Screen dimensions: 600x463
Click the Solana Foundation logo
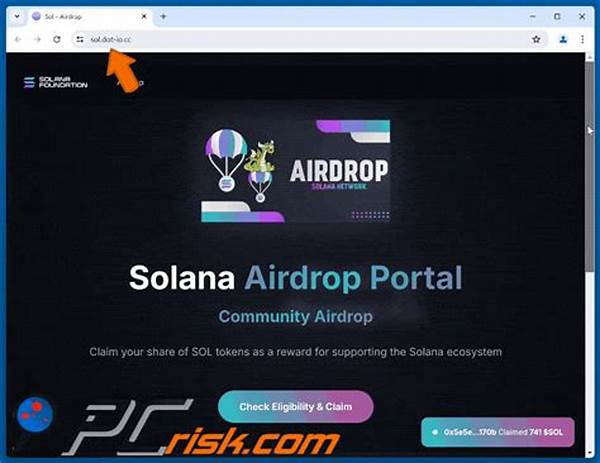56,82
